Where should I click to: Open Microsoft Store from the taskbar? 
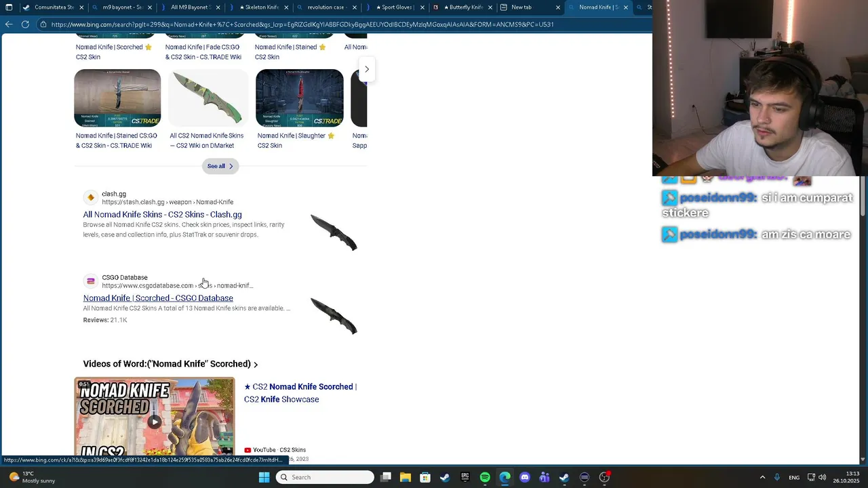tap(425, 477)
